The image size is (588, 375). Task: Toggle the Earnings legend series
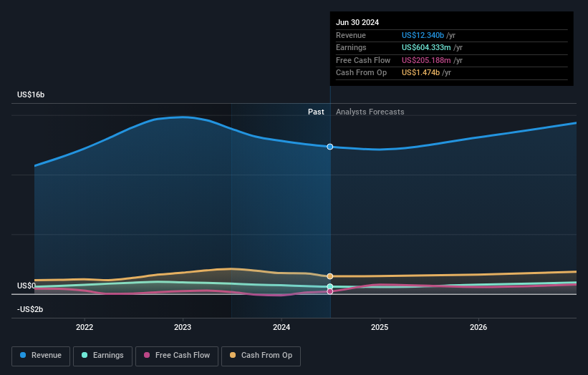click(x=102, y=356)
